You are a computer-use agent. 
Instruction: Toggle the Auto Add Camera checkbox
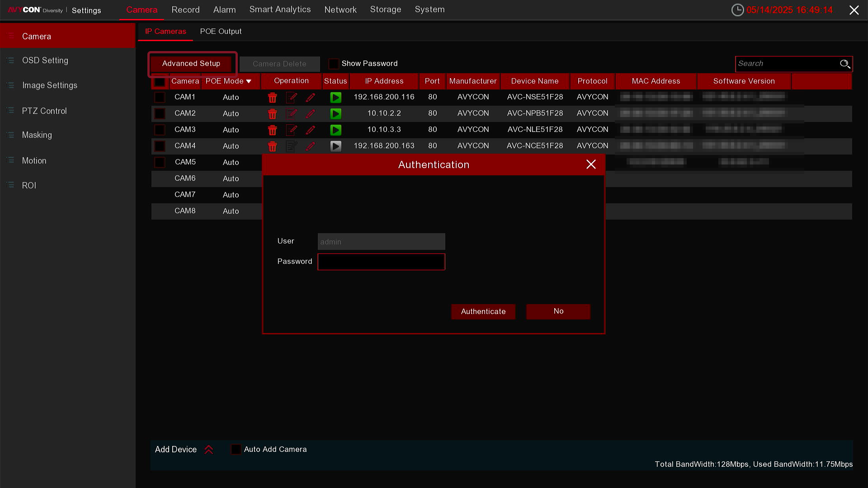click(236, 450)
